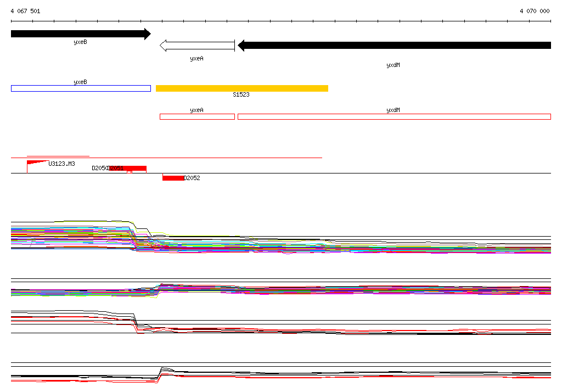
Task: Click the red D2051 filled bar
Action: coord(127,168)
